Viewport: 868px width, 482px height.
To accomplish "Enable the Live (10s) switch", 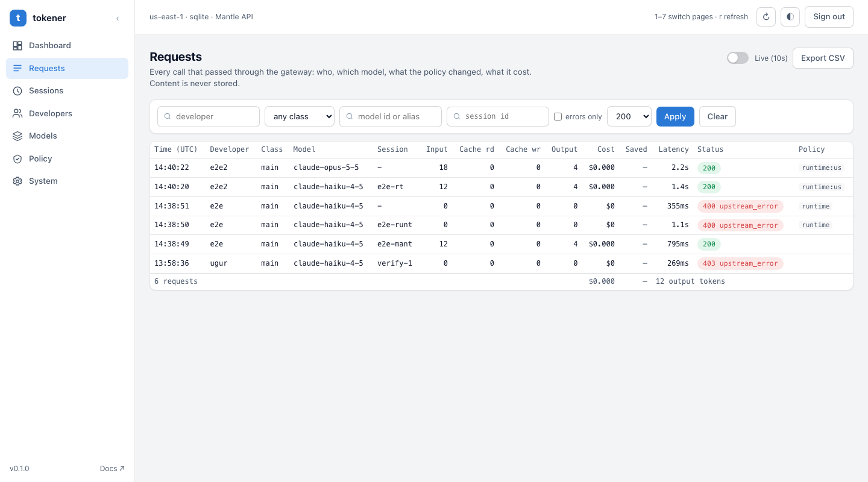I will (x=738, y=58).
